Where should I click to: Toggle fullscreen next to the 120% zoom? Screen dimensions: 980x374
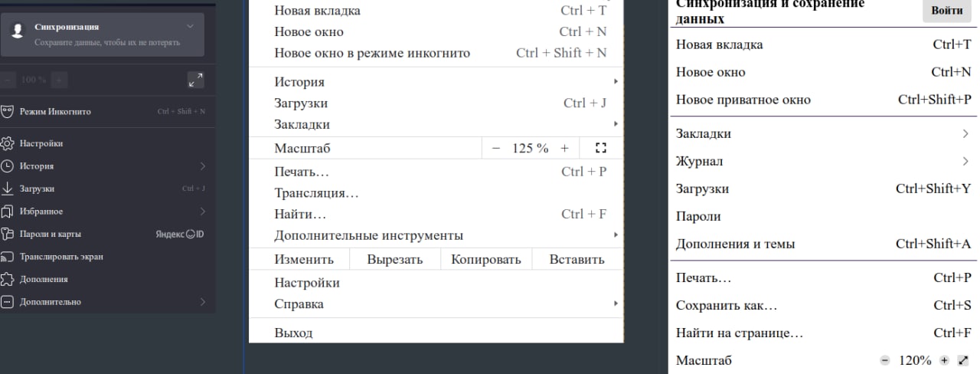(963, 360)
